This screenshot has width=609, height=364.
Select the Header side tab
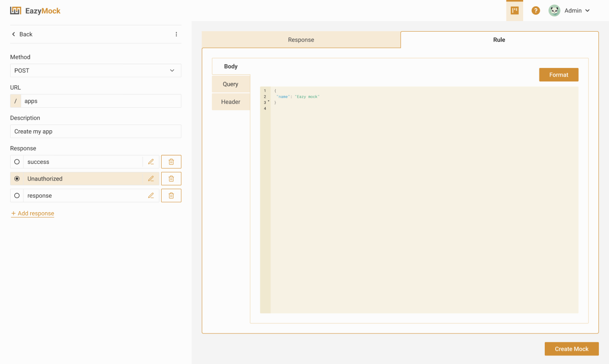pyautogui.click(x=231, y=102)
